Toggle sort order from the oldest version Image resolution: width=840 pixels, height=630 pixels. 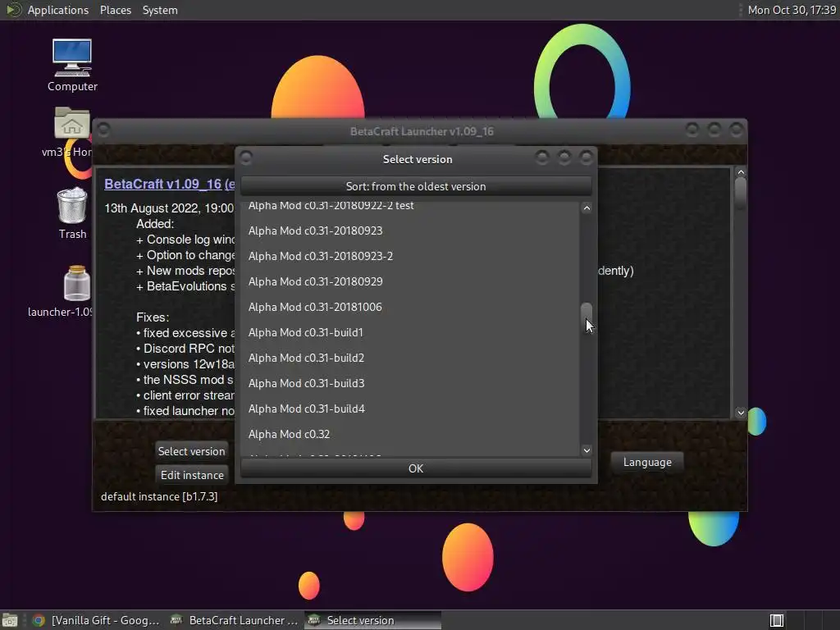416,186
